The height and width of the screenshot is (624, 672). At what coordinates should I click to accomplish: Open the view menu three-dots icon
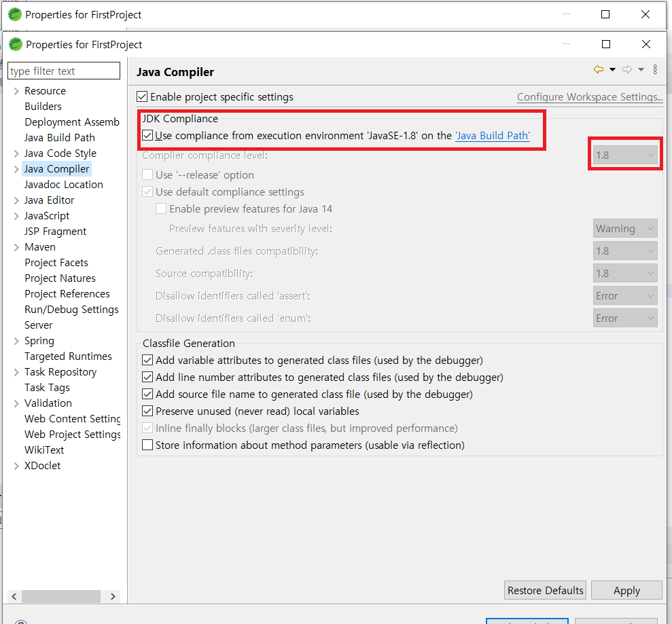click(655, 69)
